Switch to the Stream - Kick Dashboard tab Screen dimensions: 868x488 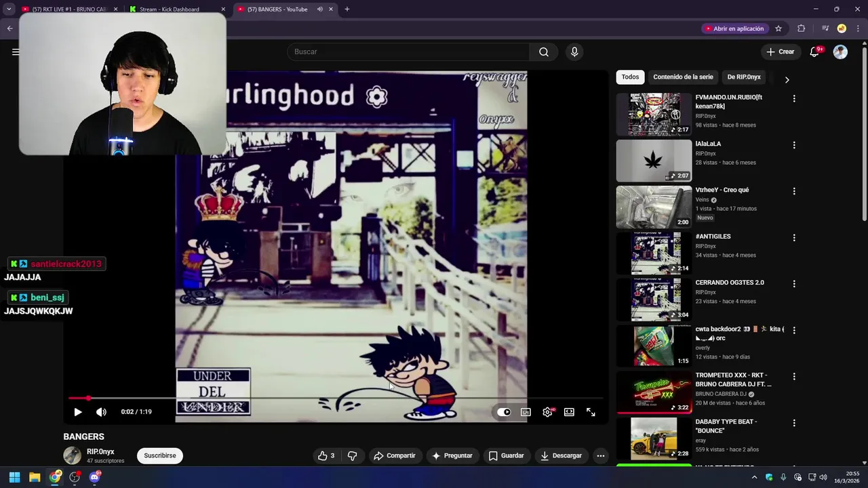(x=178, y=9)
